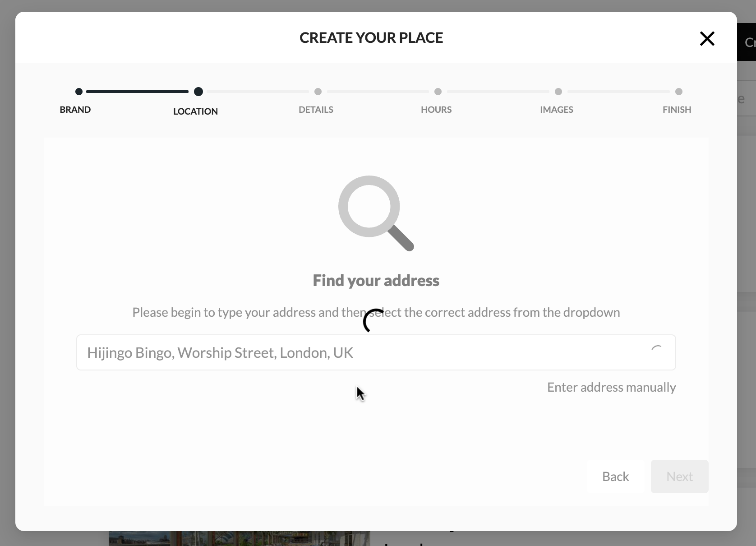The image size is (756, 546).
Task: Go to the BRAND step label
Action: click(75, 110)
